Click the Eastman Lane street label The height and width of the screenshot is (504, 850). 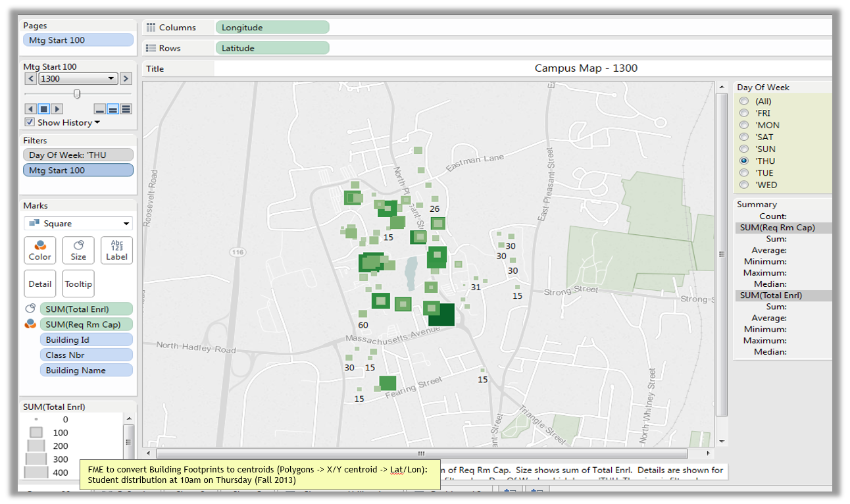(475, 162)
